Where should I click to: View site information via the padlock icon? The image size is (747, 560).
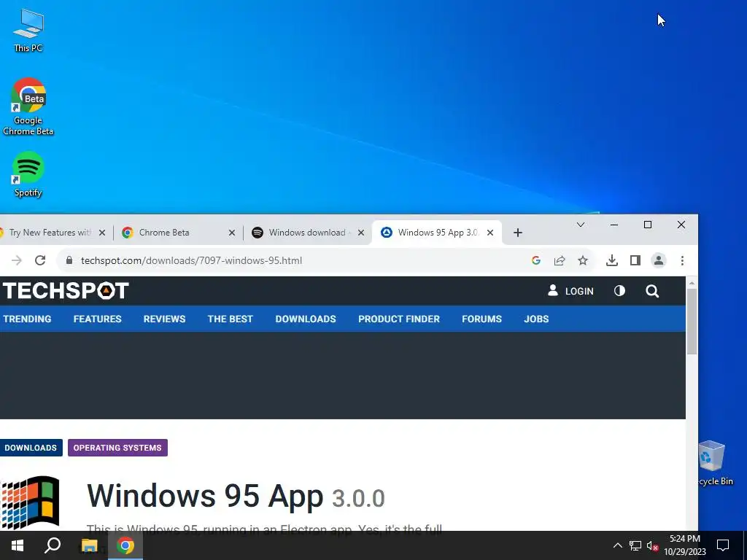click(x=69, y=260)
